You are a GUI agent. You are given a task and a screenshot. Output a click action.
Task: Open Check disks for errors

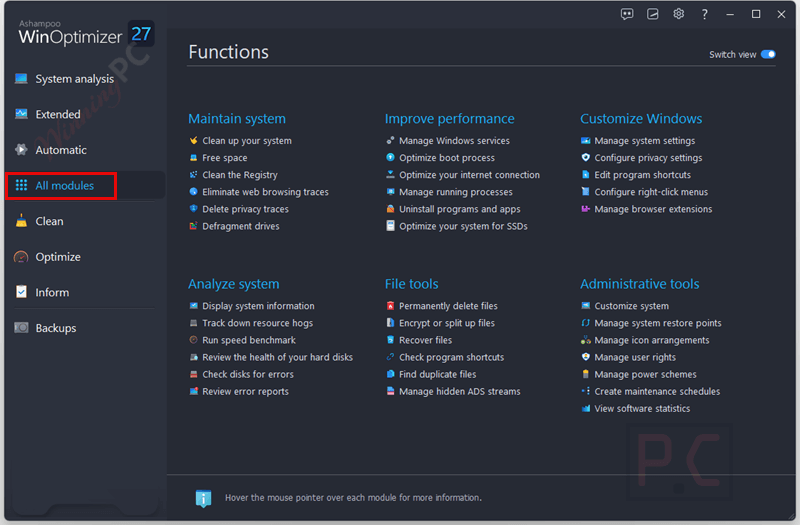click(x=247, y=374)
